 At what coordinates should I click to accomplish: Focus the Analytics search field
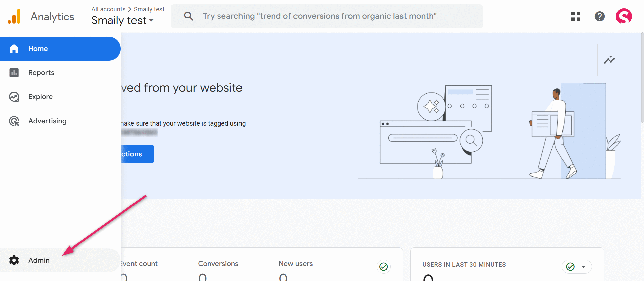tap(319, 16)
